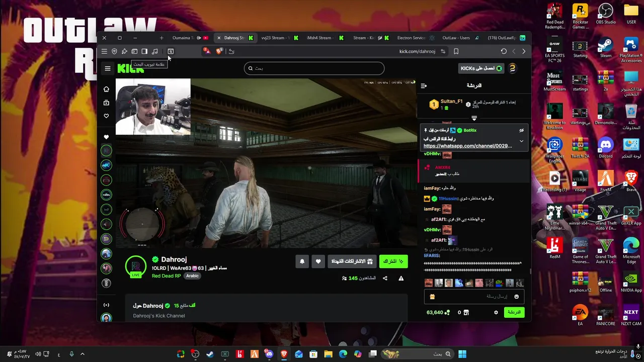Click the Sultan_F1 top gifter name
Viewport: 644px width, 362px height.
click(451, 102)
